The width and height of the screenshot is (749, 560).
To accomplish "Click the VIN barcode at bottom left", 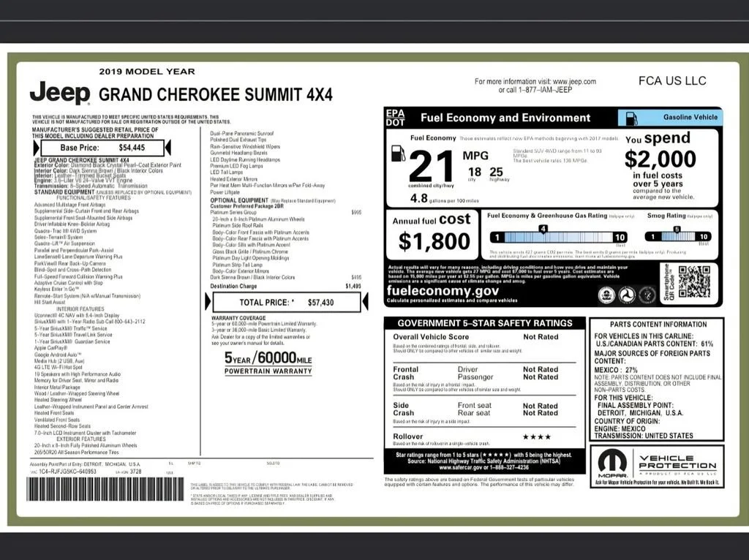I will [105, 489].
